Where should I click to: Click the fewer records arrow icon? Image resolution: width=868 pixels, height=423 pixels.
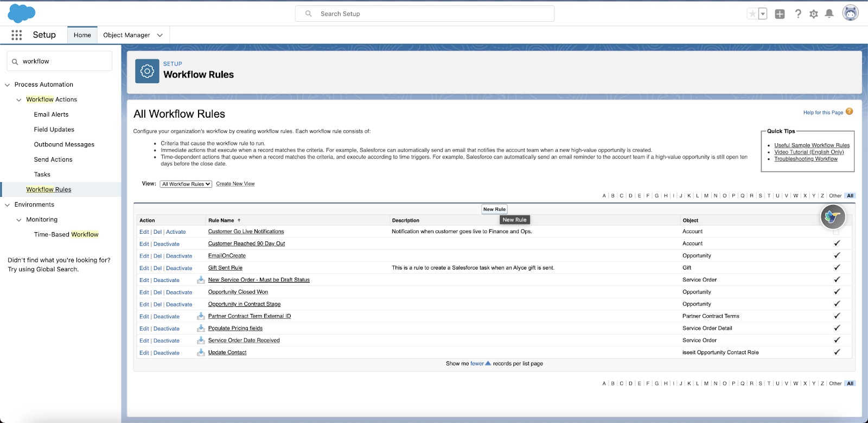point(488,363)
